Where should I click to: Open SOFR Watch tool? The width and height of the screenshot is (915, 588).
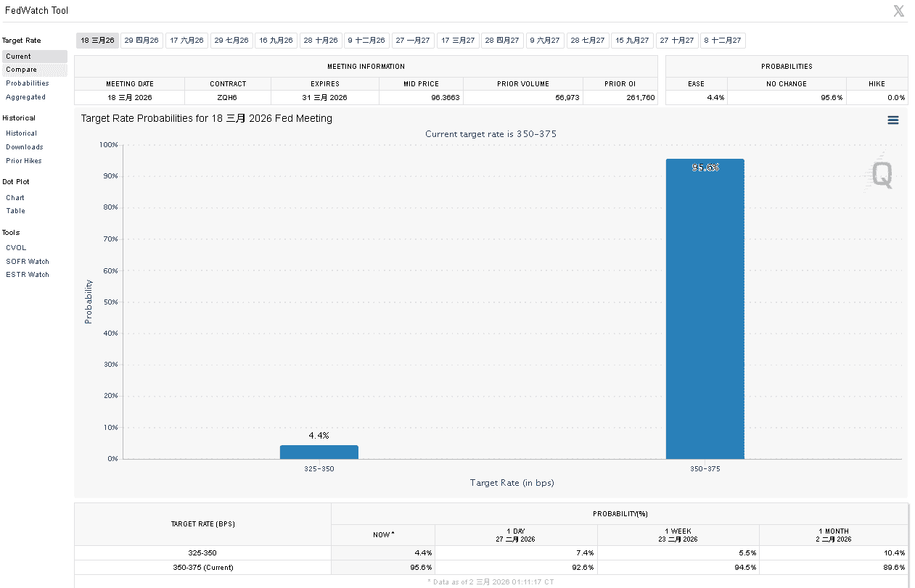pyautogui.click(x=28, y=262)
